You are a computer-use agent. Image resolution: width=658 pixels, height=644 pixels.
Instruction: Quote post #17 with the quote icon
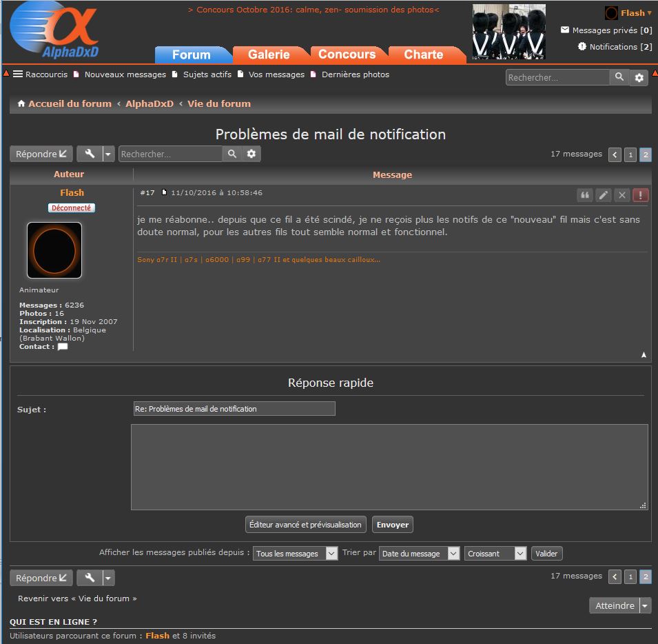[x=584, y=195]
